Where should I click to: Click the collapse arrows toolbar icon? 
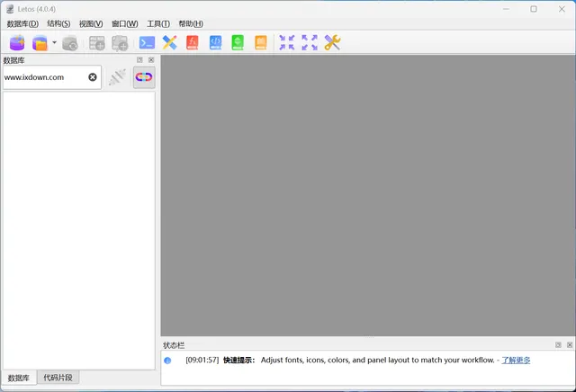click(287, 42)
